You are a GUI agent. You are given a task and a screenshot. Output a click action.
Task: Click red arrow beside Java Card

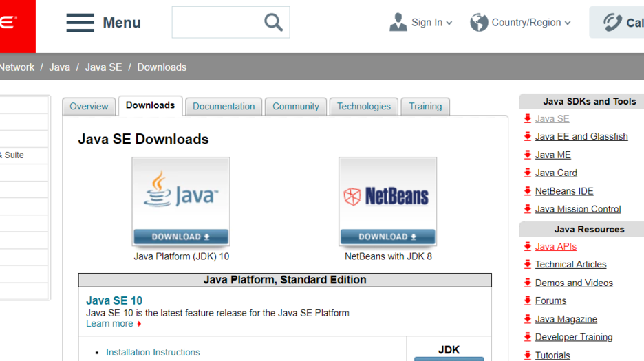tap(528, 173)
